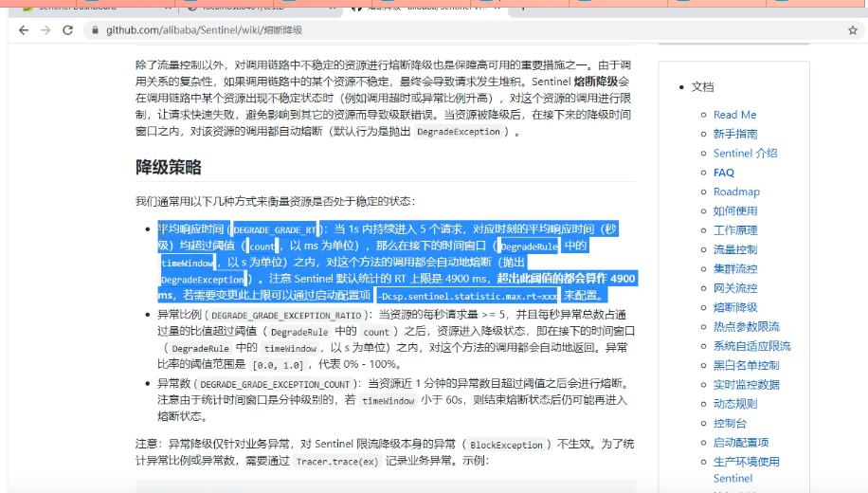Open the 控制台 sidebar link
The image size is (868, 493).
(730, 423)
